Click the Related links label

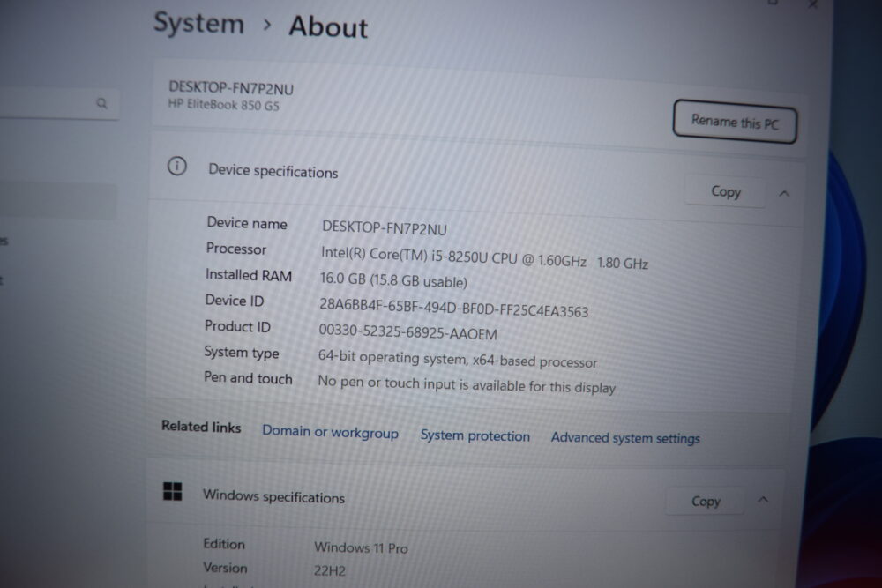[201, 427]
